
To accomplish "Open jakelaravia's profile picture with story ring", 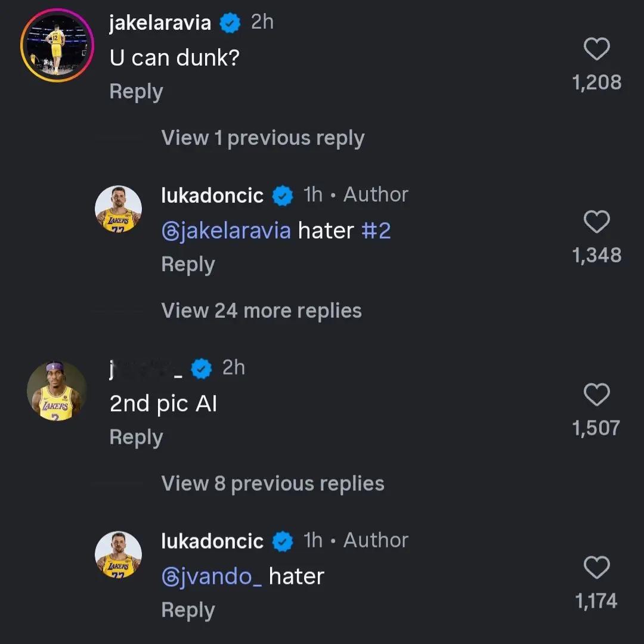I will [x=57, y=45].
